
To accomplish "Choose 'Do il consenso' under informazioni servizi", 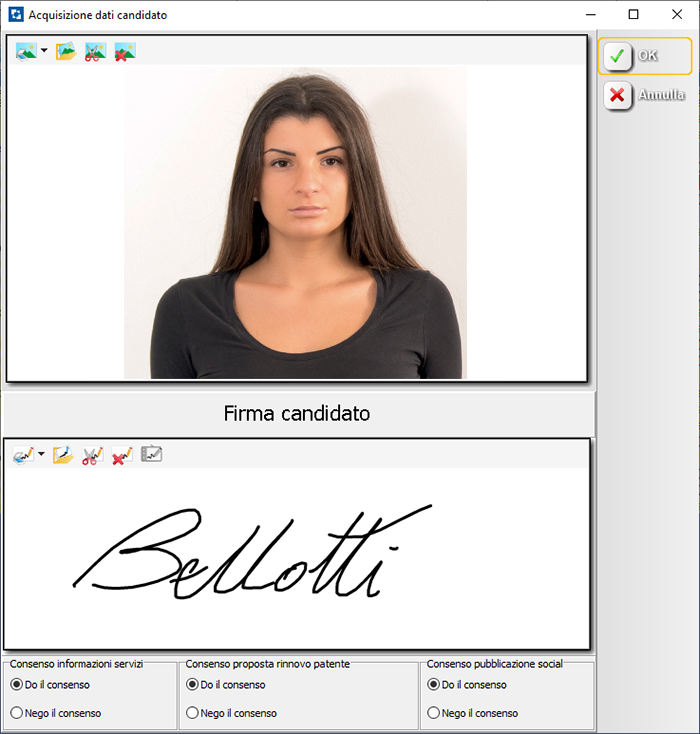I will click(16, 685).
